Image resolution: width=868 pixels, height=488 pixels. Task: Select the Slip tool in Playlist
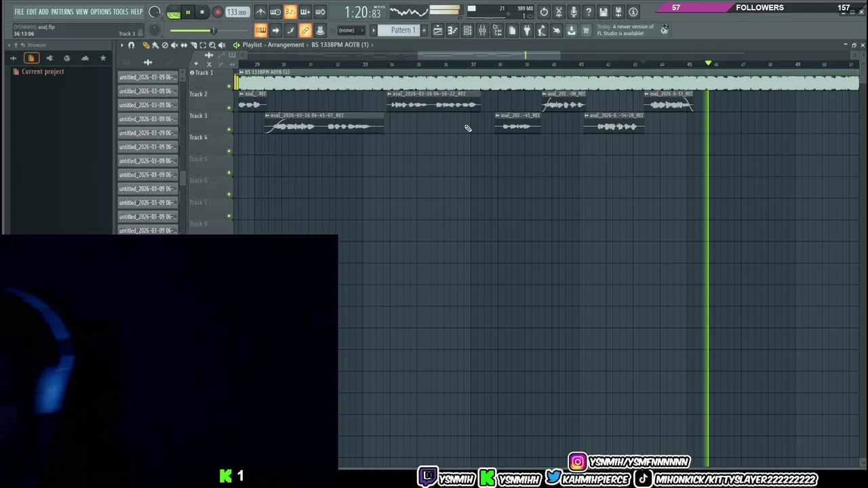pyautogui.click(x=184, y=45)
